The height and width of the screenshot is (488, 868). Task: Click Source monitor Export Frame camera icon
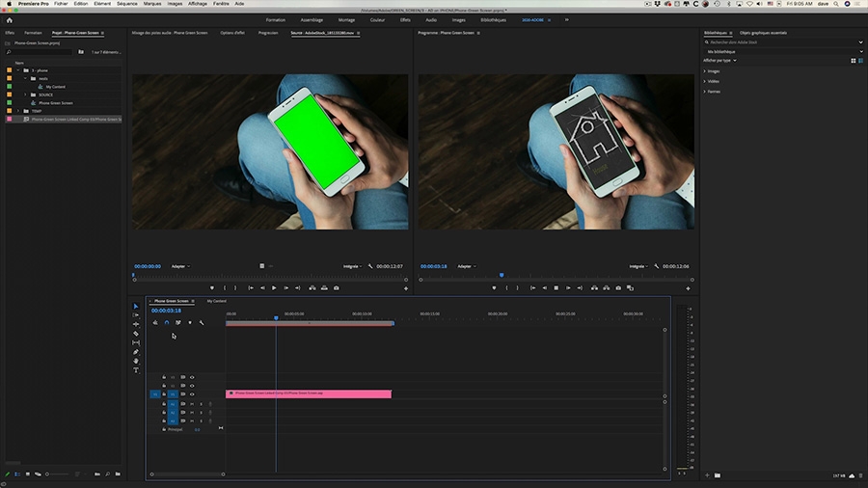(x=336, y=287)
